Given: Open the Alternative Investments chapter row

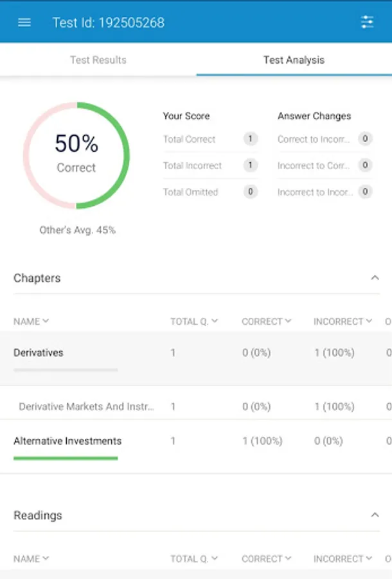Looking at the screenshot, I should 67,441.
